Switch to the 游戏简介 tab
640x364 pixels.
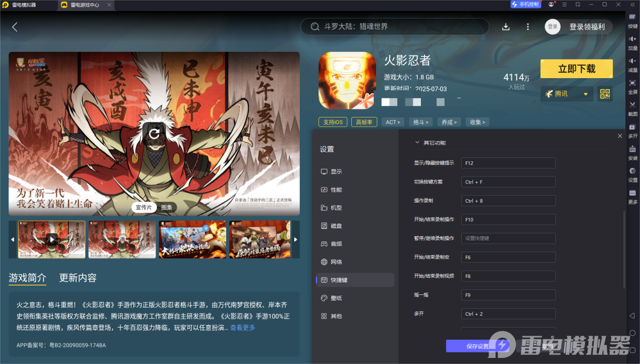coord(27,278)
